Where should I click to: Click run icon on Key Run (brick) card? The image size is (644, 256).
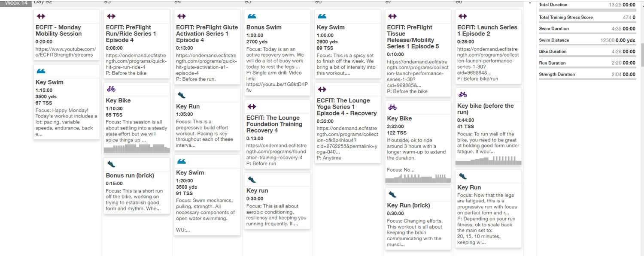392,194
